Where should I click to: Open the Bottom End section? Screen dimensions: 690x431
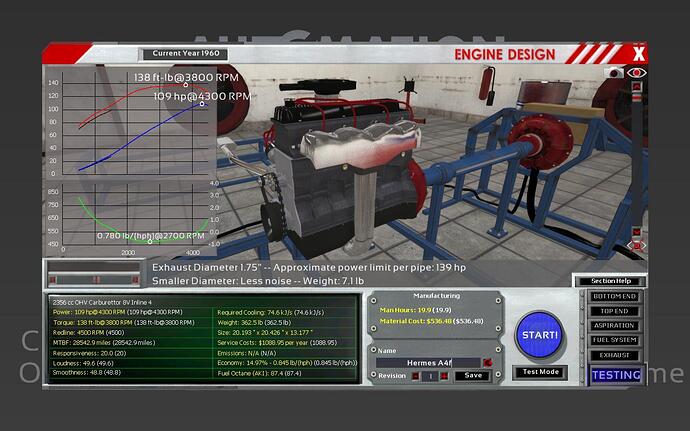pyautogui.click(x=613, y=298)
